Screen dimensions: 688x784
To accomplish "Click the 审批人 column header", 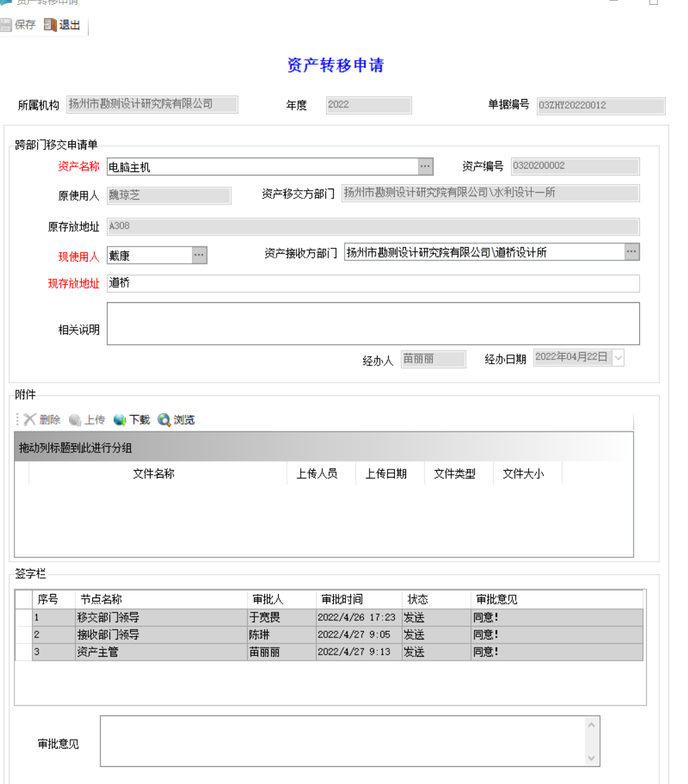I will tap(282, 600).
